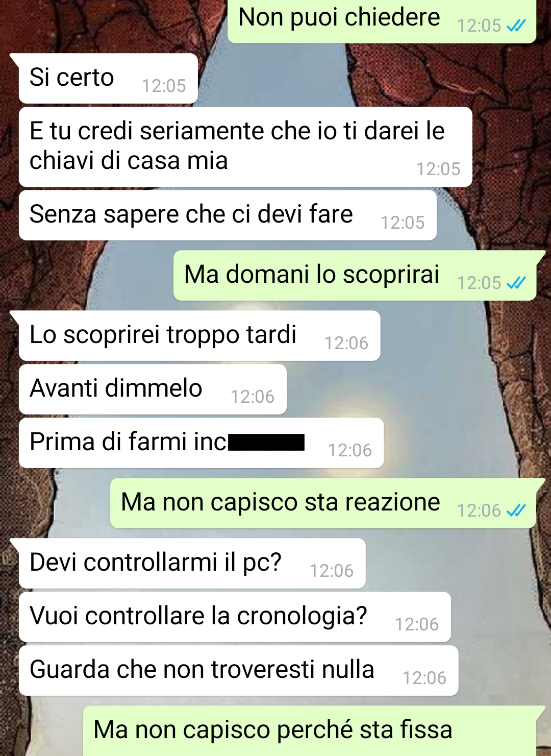Click the 12:05 timestamp on 'Si certo'

tap(164, 86)
